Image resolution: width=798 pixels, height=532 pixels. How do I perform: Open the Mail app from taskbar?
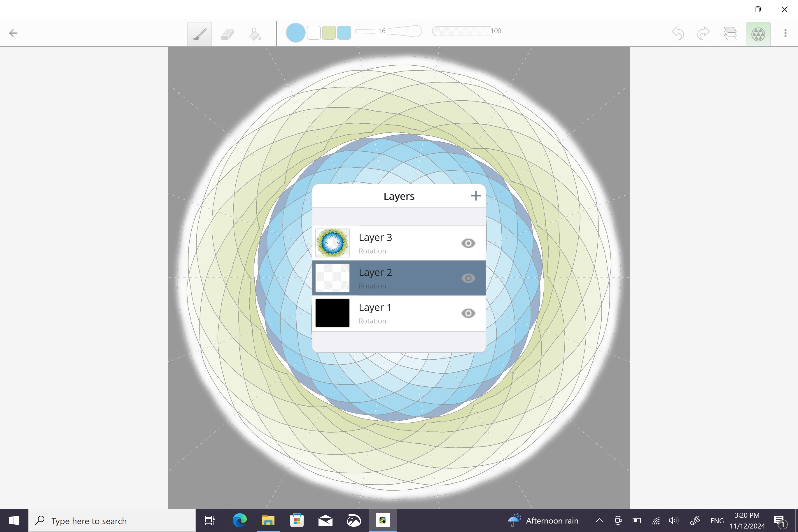325,520
